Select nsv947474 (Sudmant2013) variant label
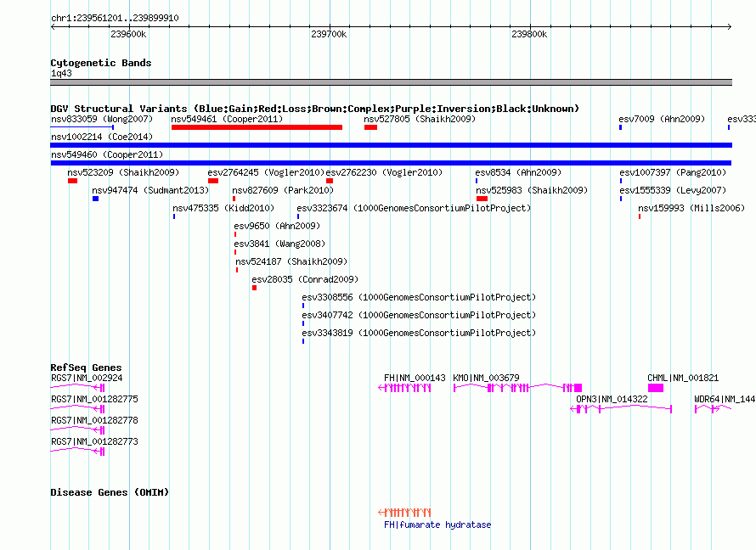This screenshot has height=550, width=756. (x=150, y=190)
